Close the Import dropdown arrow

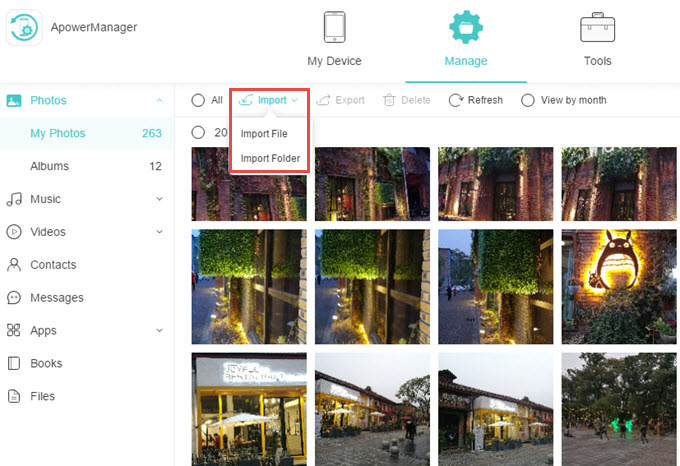tap(294, 100)
